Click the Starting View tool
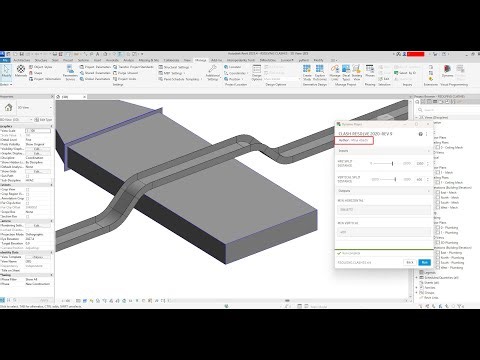Viewport: 480px width, 360px height. tap(357, 73)
